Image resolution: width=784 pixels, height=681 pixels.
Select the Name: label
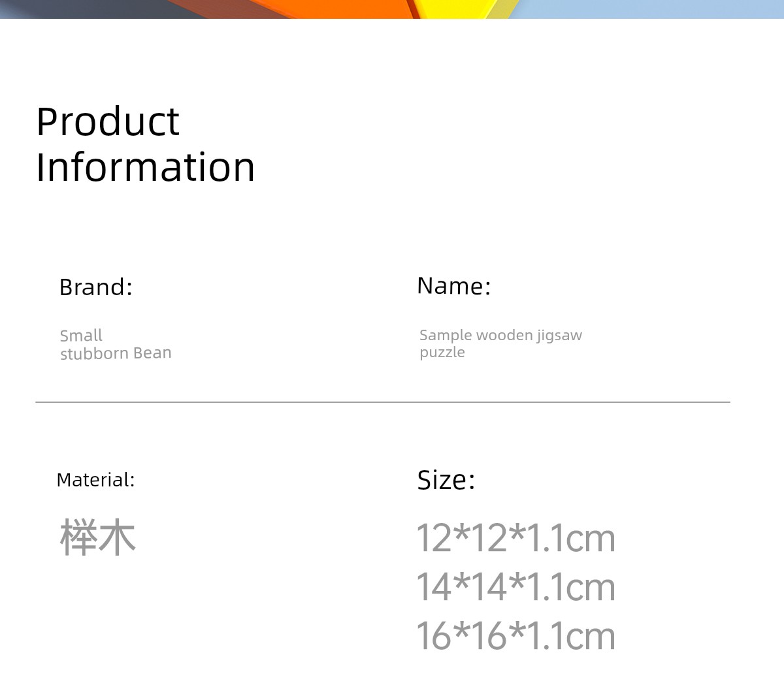(x=453, y=286)
